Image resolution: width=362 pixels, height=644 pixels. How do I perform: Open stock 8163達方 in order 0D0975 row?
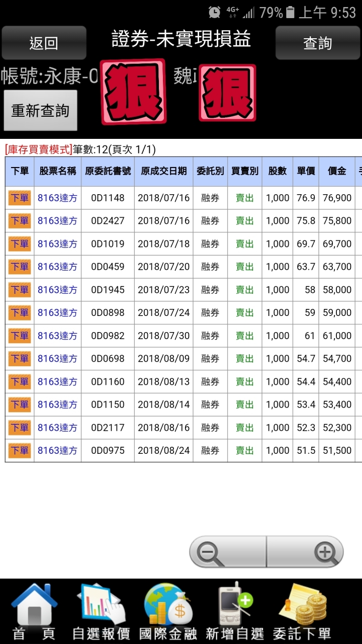(x=57, y=450)
